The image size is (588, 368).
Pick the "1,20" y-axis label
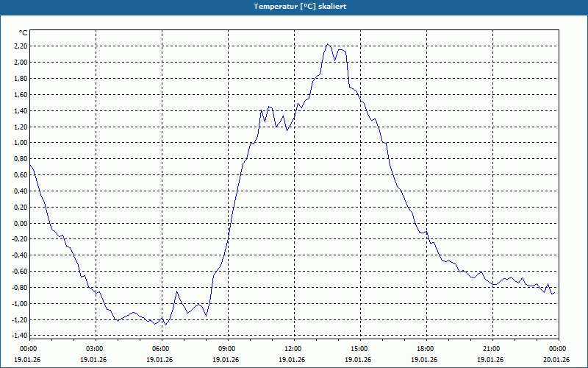coord(21,127)
